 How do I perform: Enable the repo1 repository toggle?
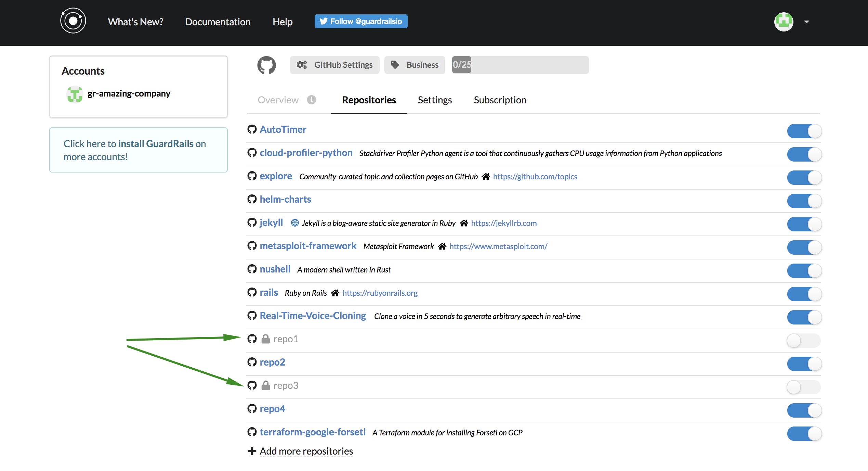click(803, 340)
